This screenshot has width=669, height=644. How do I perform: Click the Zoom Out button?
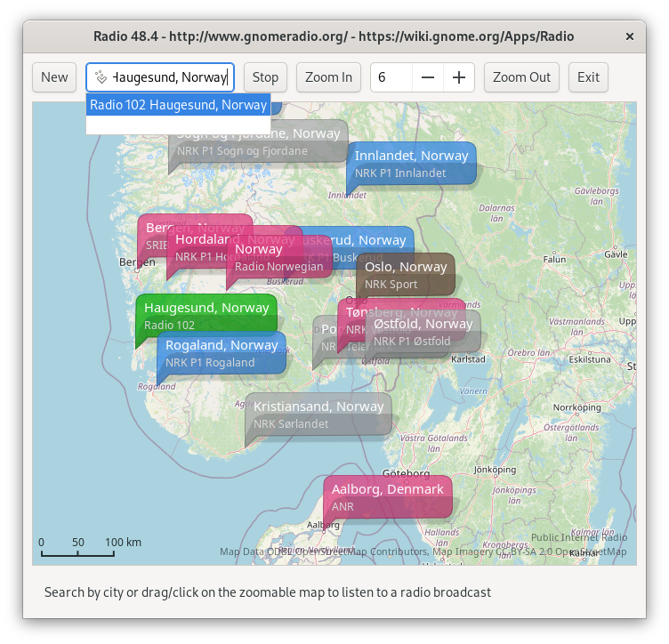coord(521,77)
